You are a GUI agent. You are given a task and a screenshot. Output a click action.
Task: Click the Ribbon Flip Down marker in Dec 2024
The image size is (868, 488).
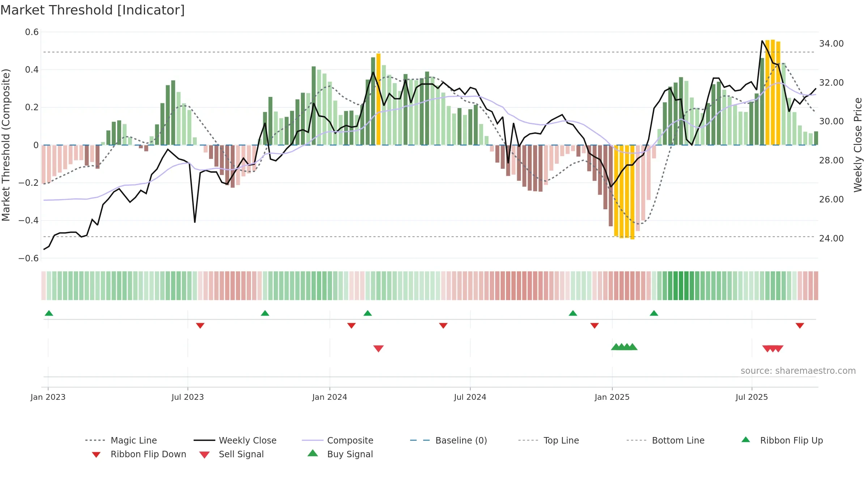click(595, 326)
